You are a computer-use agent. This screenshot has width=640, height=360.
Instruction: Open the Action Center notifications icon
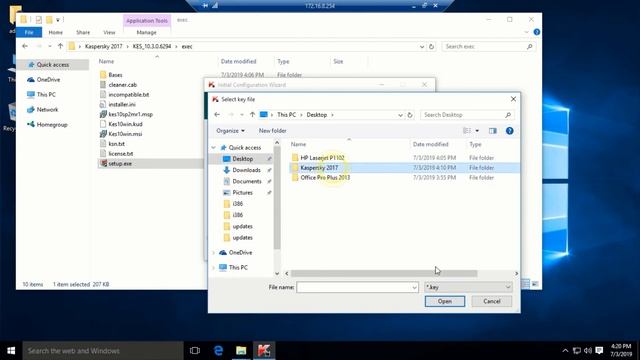(x=599, y=351)
